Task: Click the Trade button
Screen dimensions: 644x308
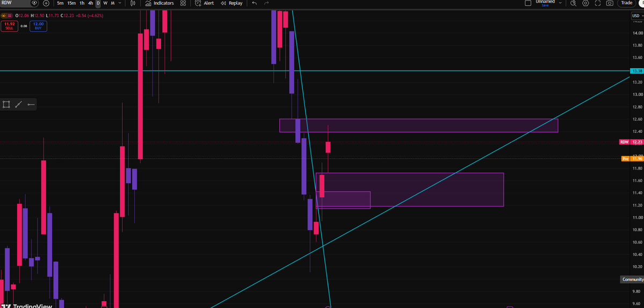Action: point(627,3)
